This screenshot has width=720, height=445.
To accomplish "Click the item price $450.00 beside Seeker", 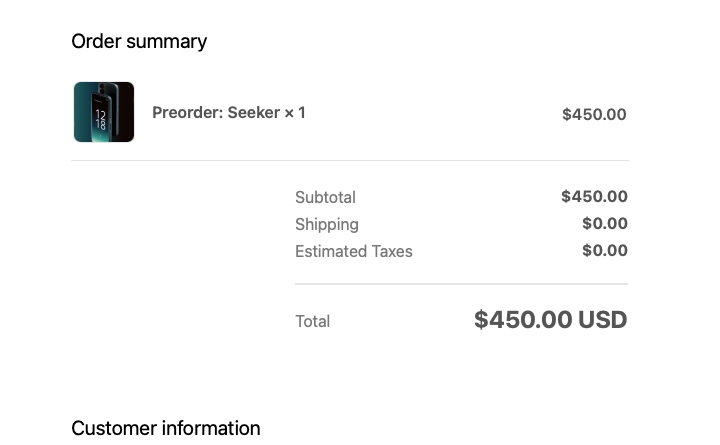I will click(594, 114).
